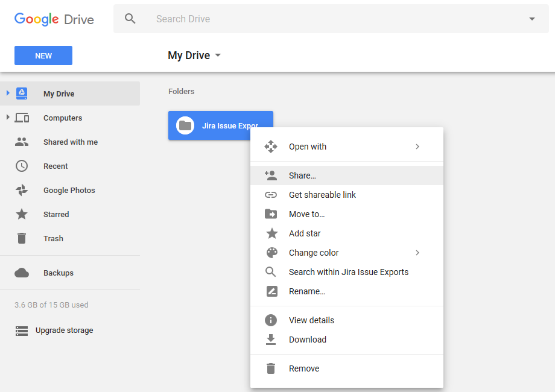Click the Trash bin icon in sidebar
The height and width of the screenshot is (392, 555).
pos(22,238)
